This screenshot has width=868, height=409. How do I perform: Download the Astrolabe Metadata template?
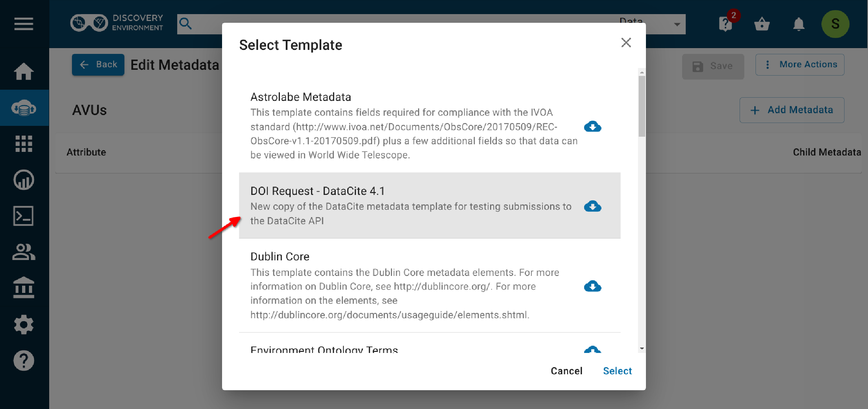(x=592, y=127)
